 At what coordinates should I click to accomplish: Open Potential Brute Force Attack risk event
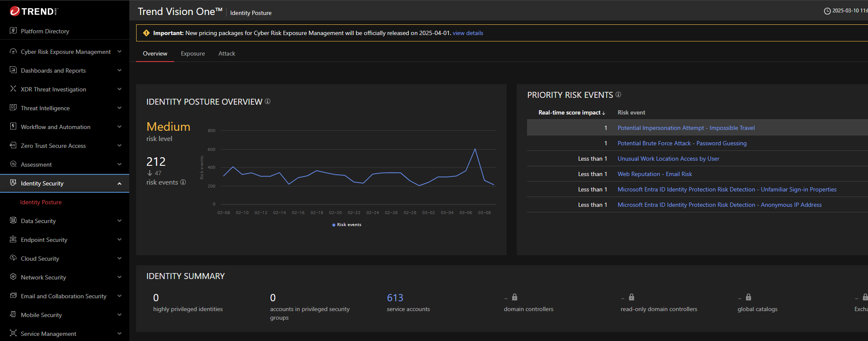[x=682, y=144]
